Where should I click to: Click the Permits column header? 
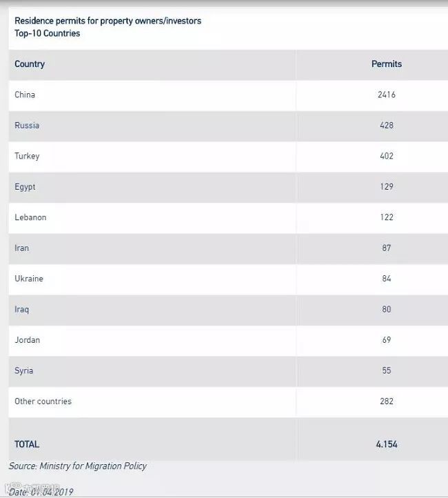[x=386, y=64]
